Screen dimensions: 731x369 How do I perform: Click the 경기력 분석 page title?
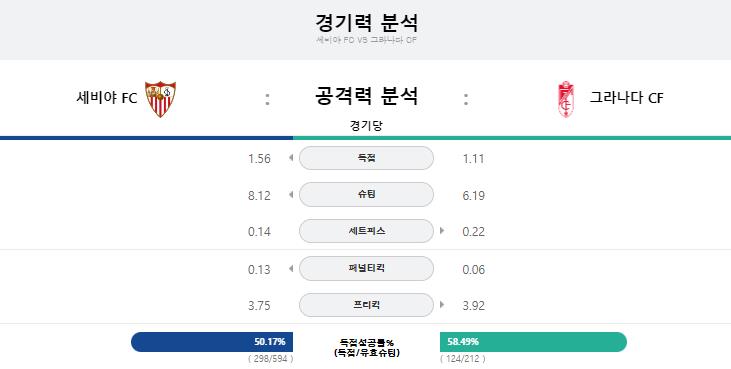tap(366, 22)
